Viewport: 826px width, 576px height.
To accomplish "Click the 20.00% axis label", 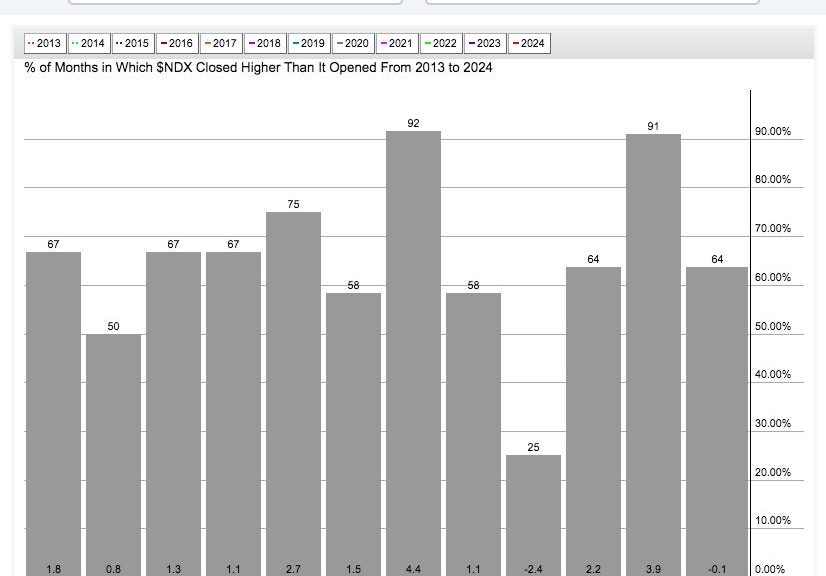I will coord(773,472).
